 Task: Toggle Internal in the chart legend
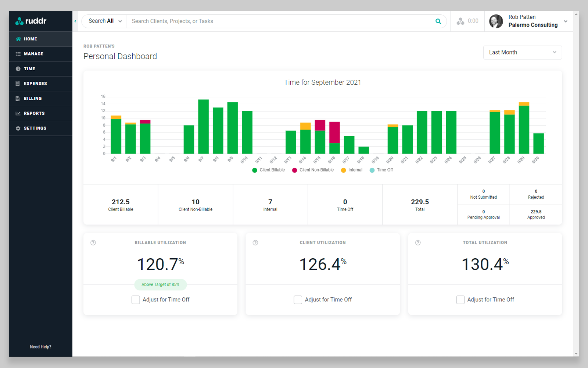[351, 170]
